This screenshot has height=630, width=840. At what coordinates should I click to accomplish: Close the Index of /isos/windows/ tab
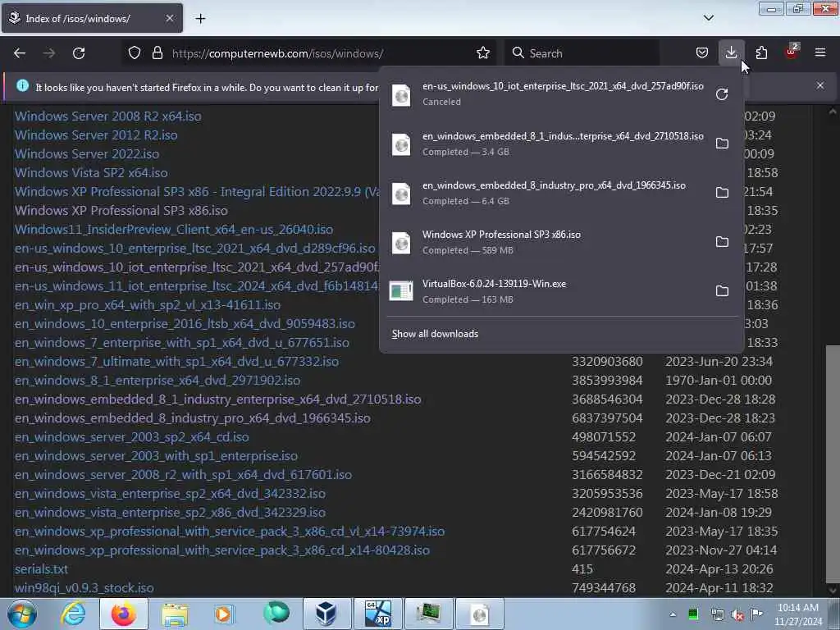[169, 18]
